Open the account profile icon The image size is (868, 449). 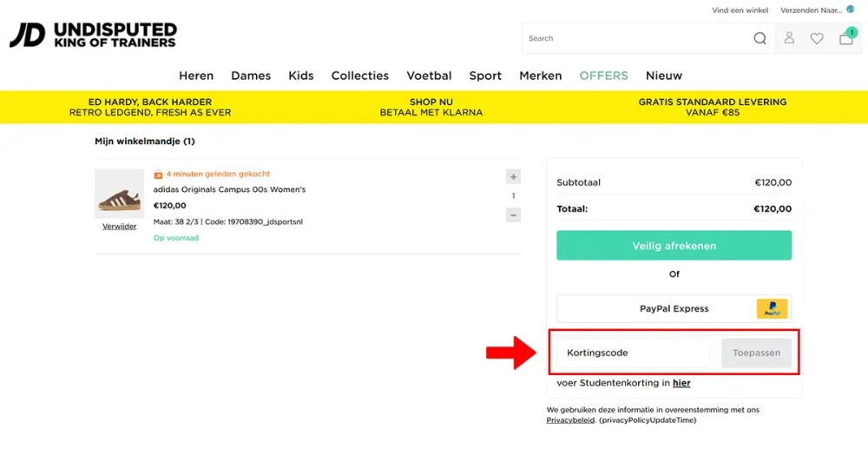pyautogui.click(x=789, y=38)
